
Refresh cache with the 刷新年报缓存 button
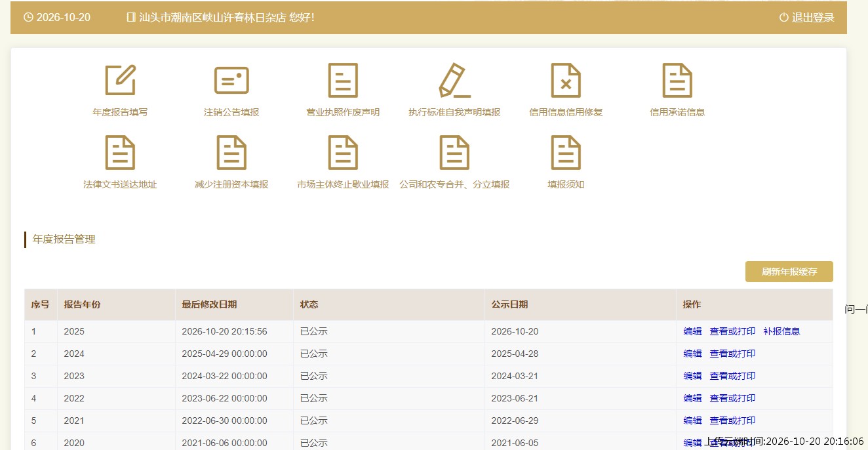tap(789, 272)
